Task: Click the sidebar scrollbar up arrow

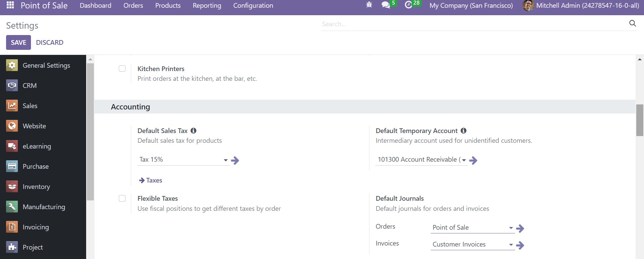Action: click(90, 59)
